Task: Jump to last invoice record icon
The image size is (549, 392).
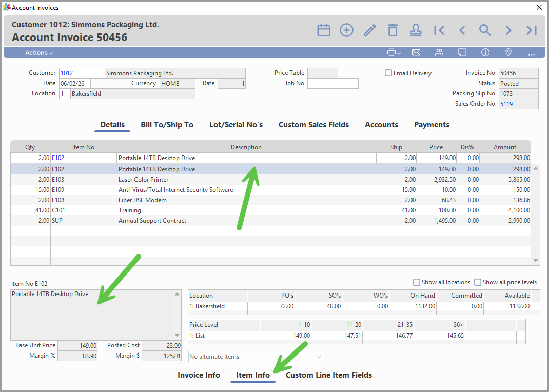Action: (x=532, y=30)
